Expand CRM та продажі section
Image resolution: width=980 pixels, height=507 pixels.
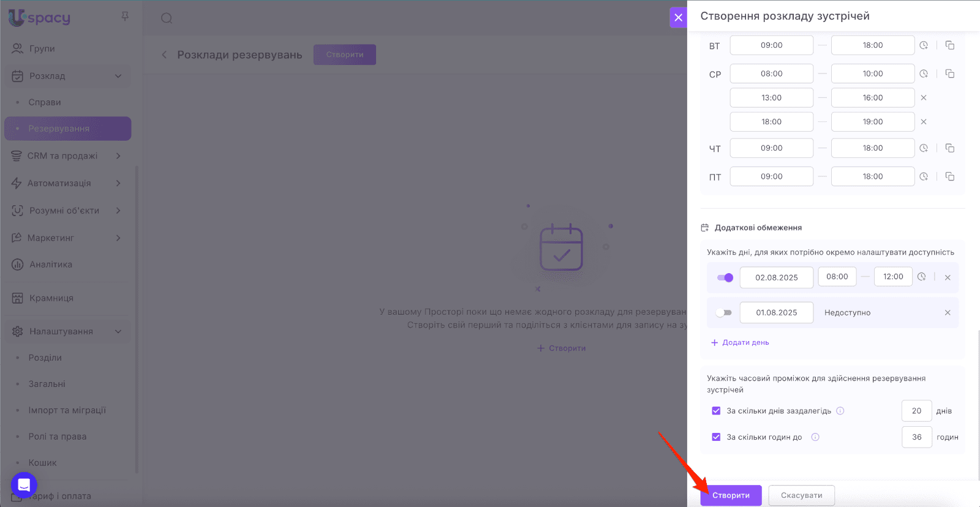pyautogui.click(x=118, y=156)
